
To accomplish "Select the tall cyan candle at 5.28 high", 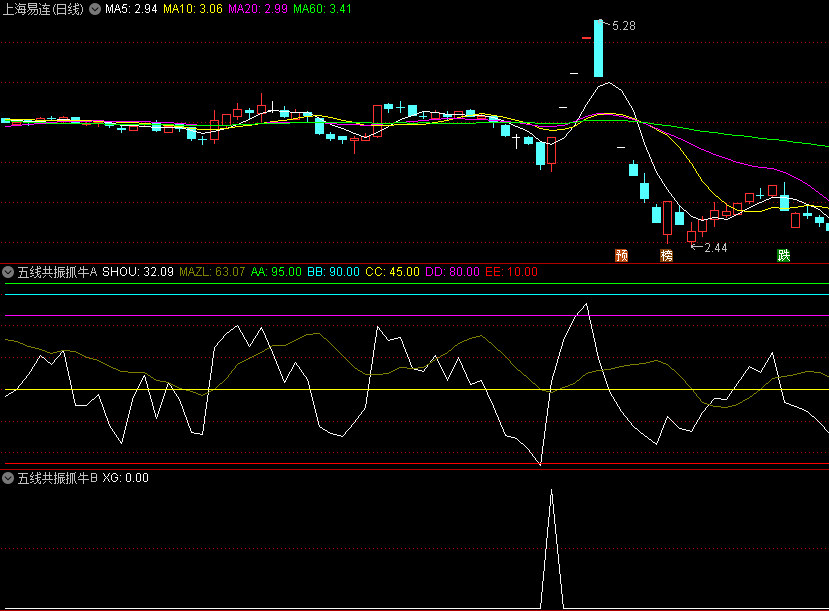I will tap(598, 50).
